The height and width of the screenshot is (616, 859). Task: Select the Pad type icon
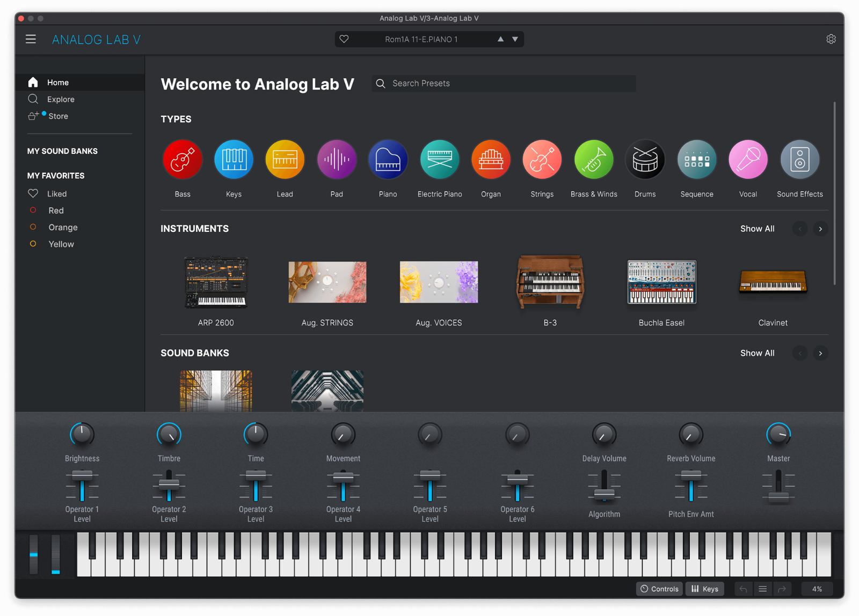pos(337,159)
